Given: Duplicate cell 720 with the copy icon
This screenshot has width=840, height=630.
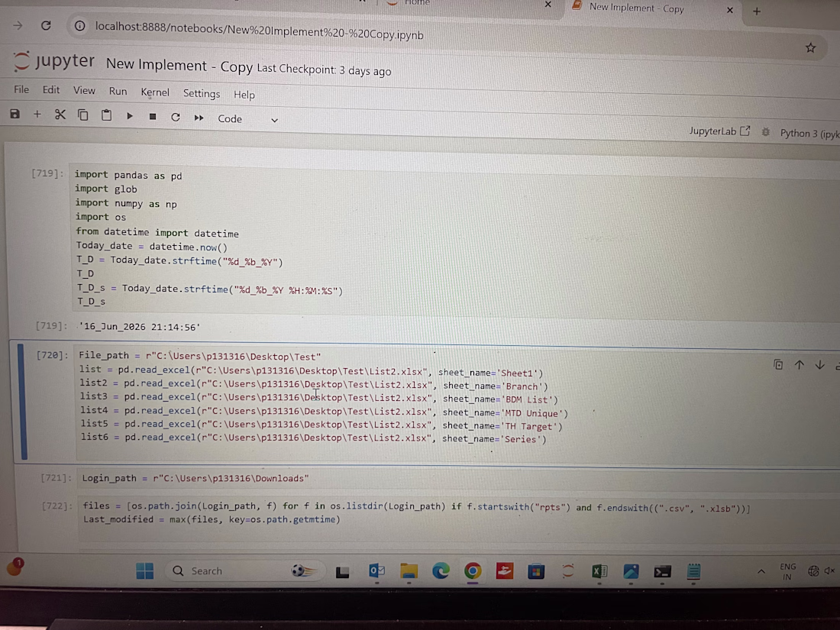Looking at the screenshot, I should 778,365.
